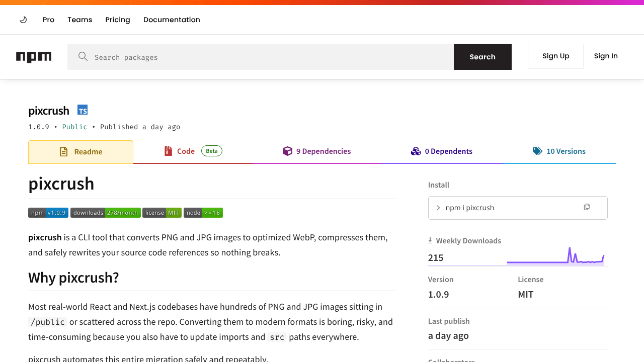Click the license MIT badge
The image size is (644, 362).
coord(162,213)
